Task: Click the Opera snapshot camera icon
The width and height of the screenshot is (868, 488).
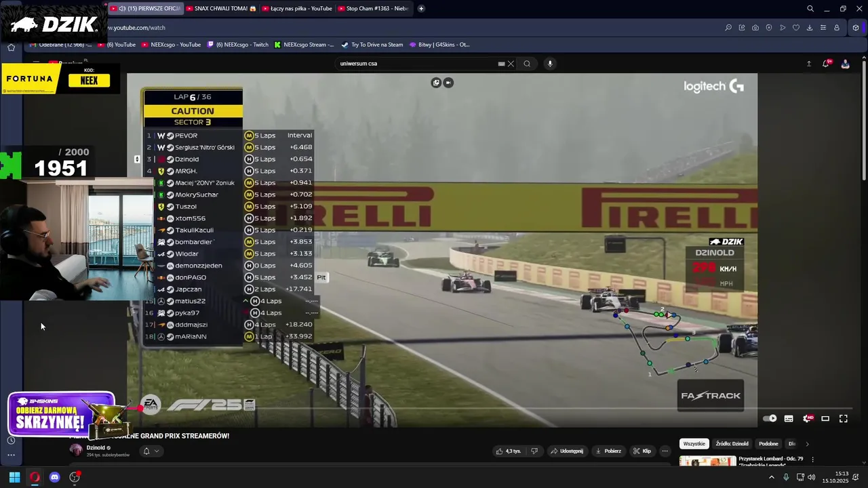Action: pyautogui.click(x=755, y=28)
